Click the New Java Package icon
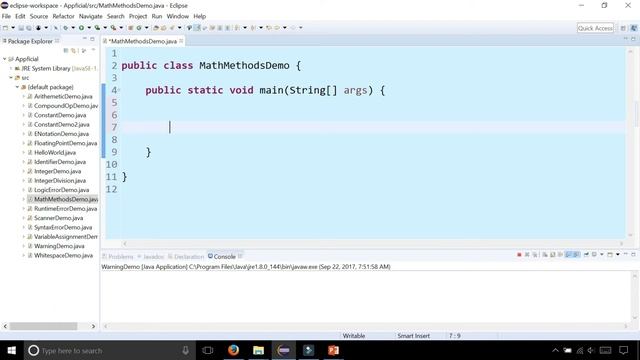The image size is (640, 360). pyautogui.click(x=131, y=28)
